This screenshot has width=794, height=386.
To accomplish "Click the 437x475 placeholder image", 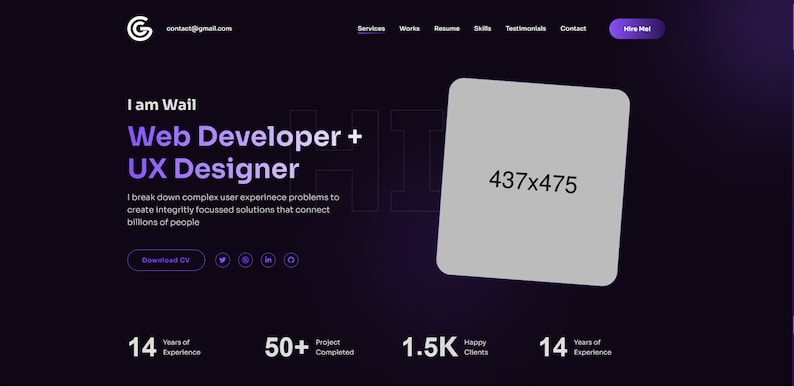I will coord(533,182).
